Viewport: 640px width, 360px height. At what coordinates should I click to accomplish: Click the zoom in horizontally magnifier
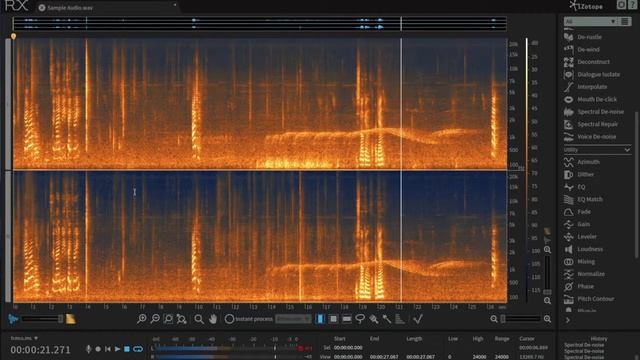[x=142, y=319]
